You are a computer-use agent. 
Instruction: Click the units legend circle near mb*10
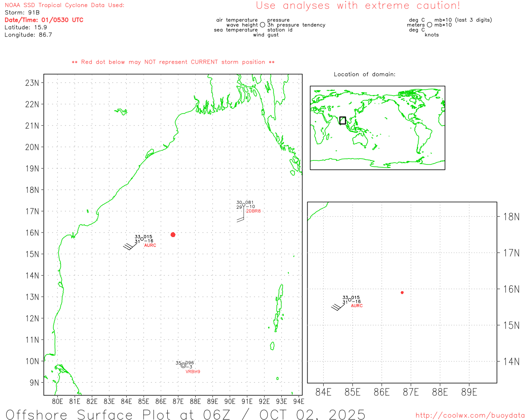pyautogui.click(x=429, y=25)
